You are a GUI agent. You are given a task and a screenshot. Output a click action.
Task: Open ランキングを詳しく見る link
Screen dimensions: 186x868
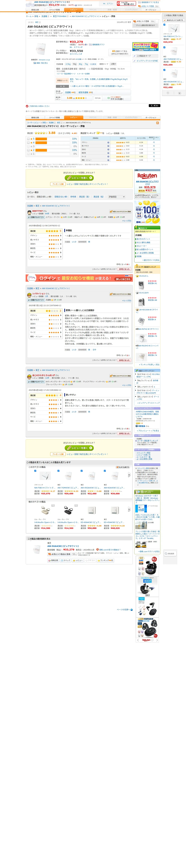tap(149, 365)
